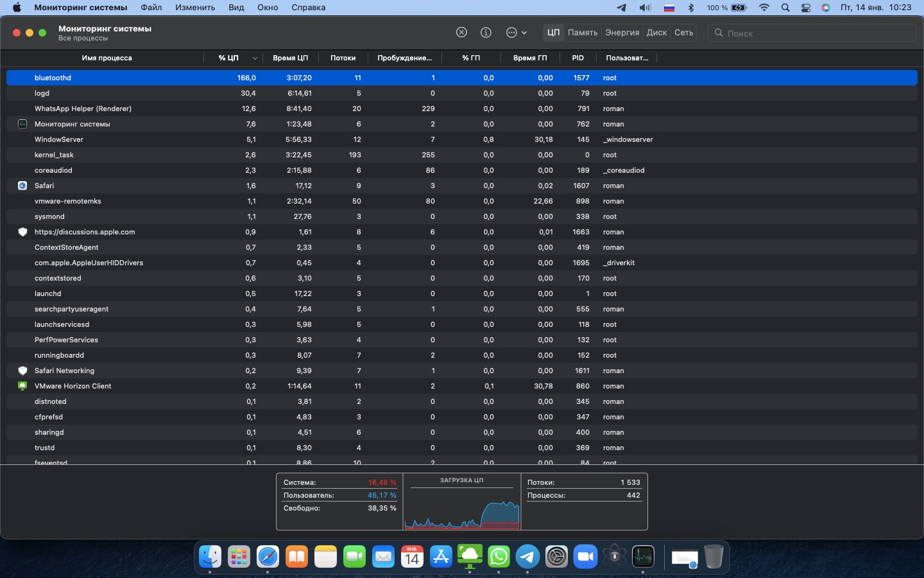
Task: Open the volume control in menu bar
Action: (645, 8)
